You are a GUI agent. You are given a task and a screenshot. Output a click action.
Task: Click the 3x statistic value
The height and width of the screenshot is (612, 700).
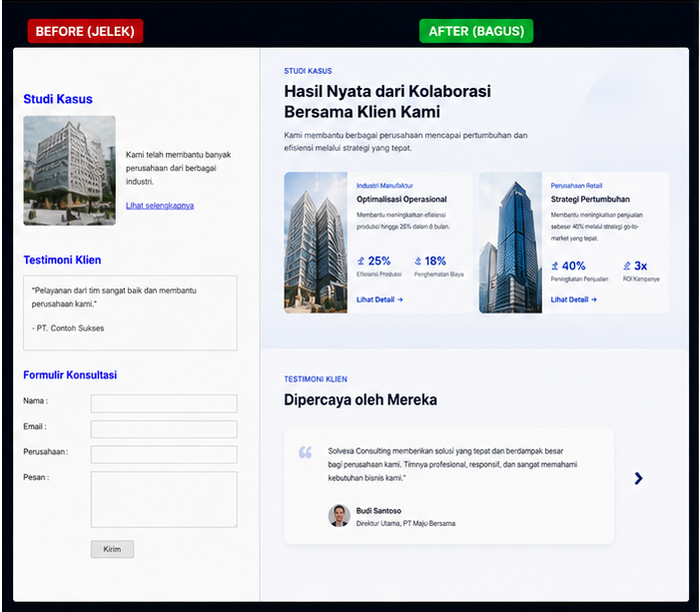(641, 266)
